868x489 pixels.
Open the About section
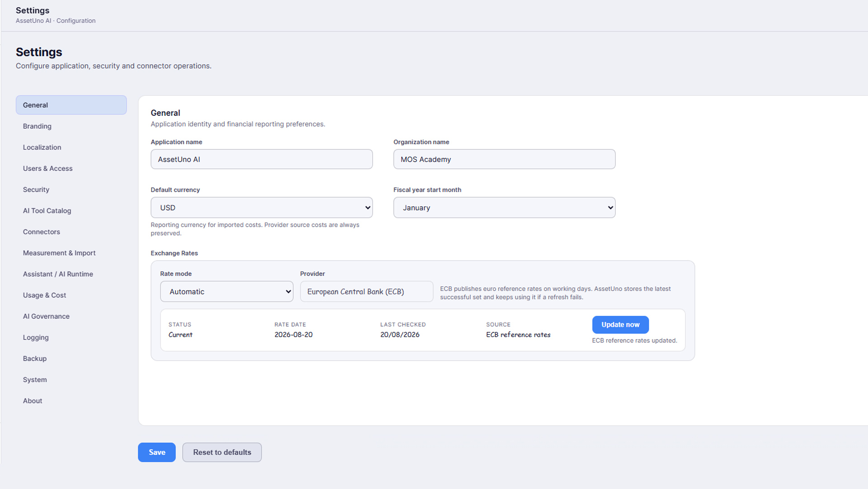coord(71,401)
